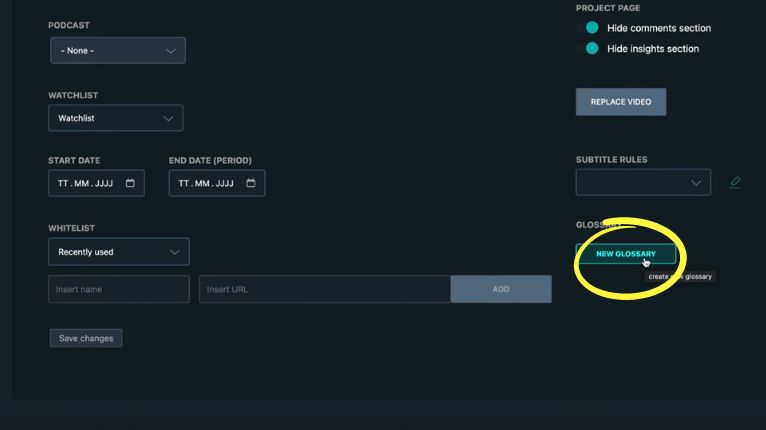This screenshot has width=766, height=430.
Task: Open the End Date calendar picker icon
Action: (x=250, y=183)
